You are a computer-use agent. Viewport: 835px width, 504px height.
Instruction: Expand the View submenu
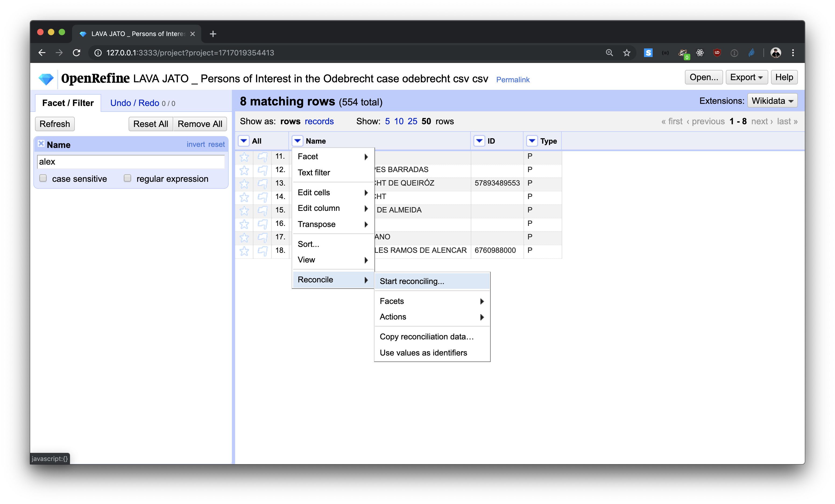click(333, 260)
